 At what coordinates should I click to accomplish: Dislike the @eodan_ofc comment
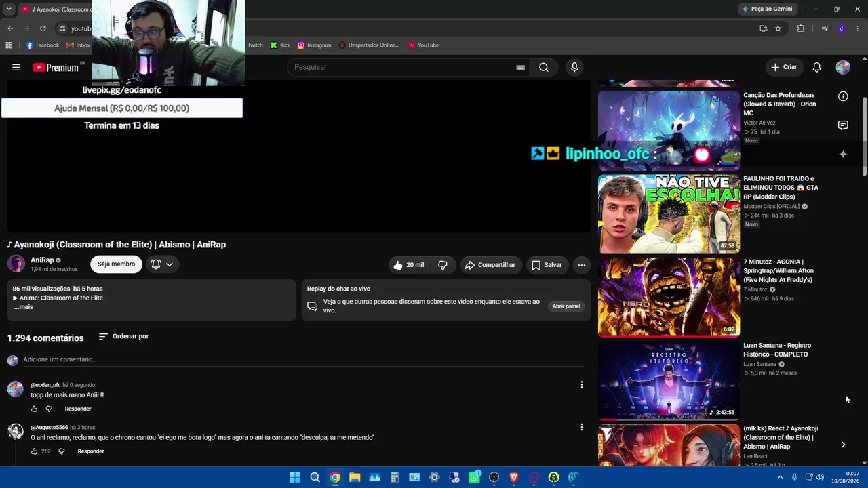point(49,409)
